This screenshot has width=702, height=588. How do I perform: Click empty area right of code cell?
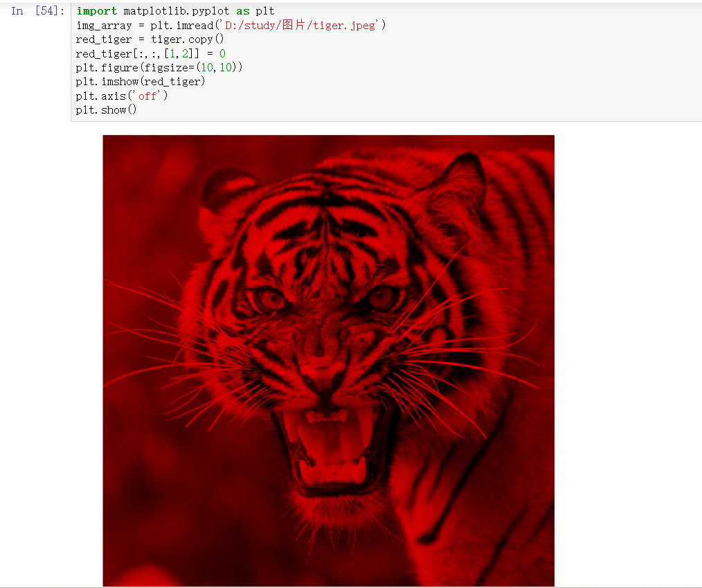tap(537, 67)
